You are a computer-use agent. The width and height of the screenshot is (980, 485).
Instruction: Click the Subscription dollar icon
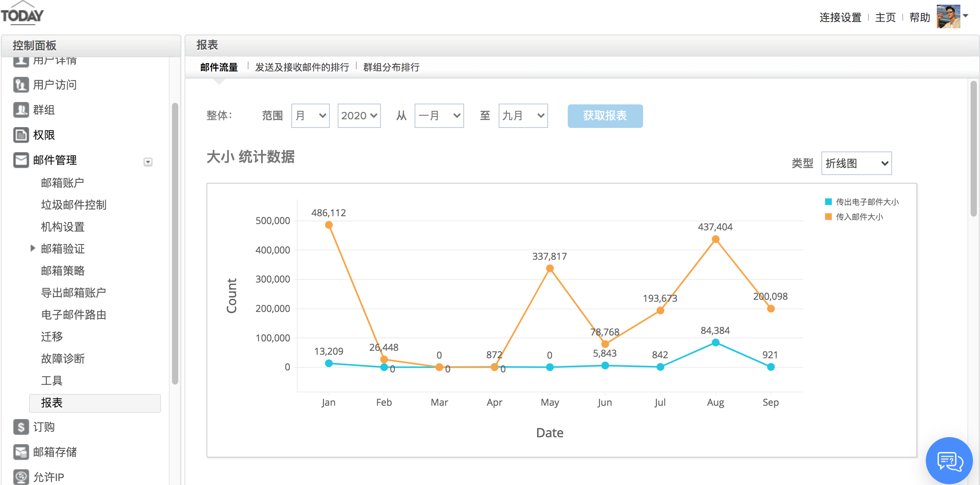click(x=21, y=427)
